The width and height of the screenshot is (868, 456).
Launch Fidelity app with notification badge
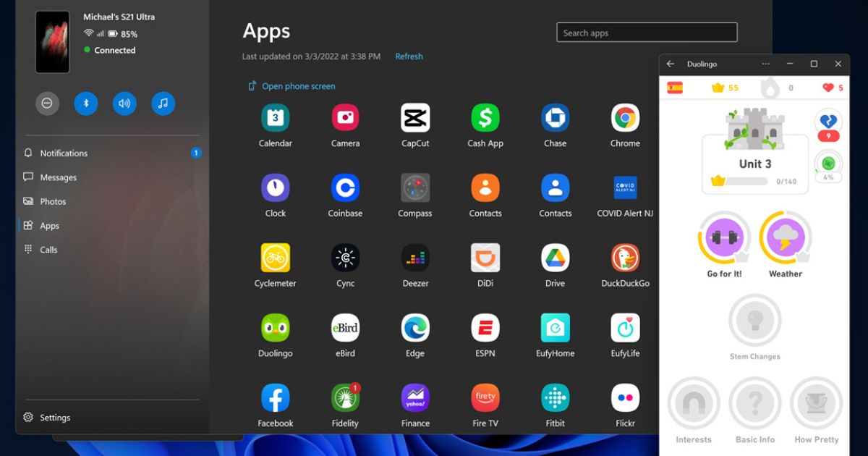coord(345,398)
